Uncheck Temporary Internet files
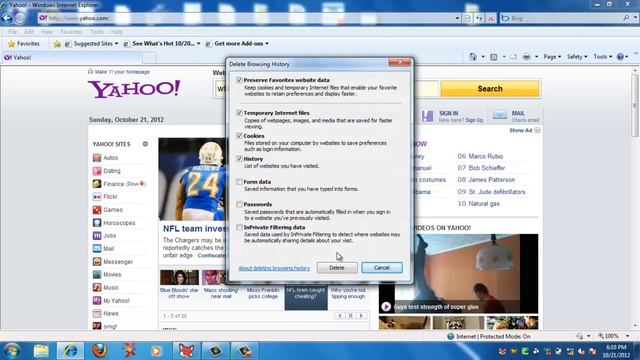The image size is (640, 360). [239, 113]
